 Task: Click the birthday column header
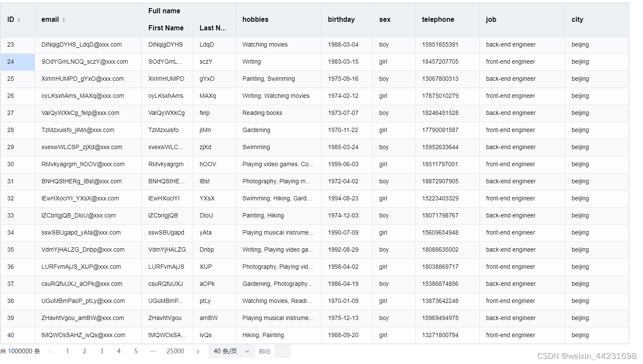(347, 20)
